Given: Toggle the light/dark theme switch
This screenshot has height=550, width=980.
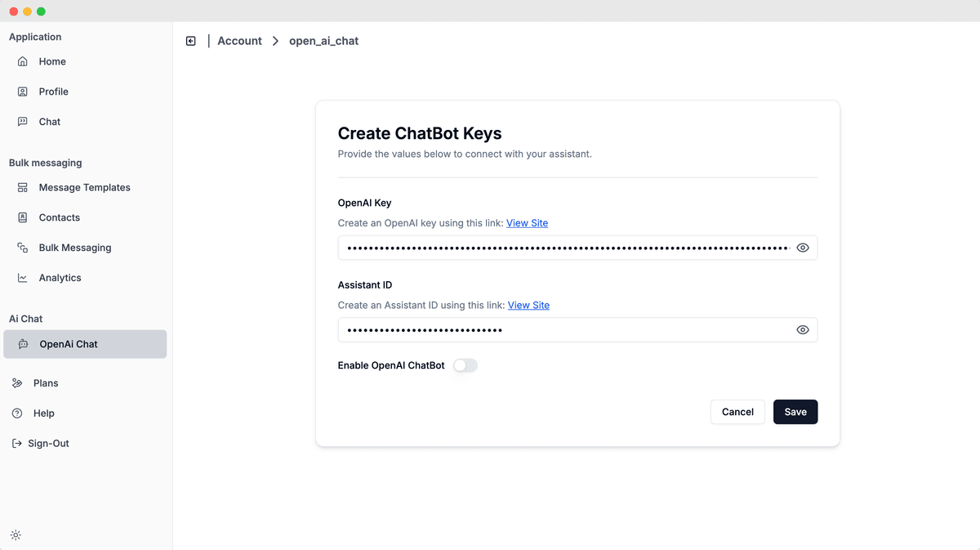Looking at the screenshot, I should [16, 534].
